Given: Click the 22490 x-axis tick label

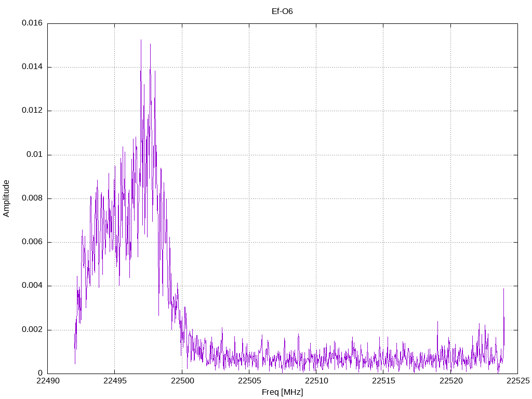Looking at the screenshot, I should tap(48, 381).
